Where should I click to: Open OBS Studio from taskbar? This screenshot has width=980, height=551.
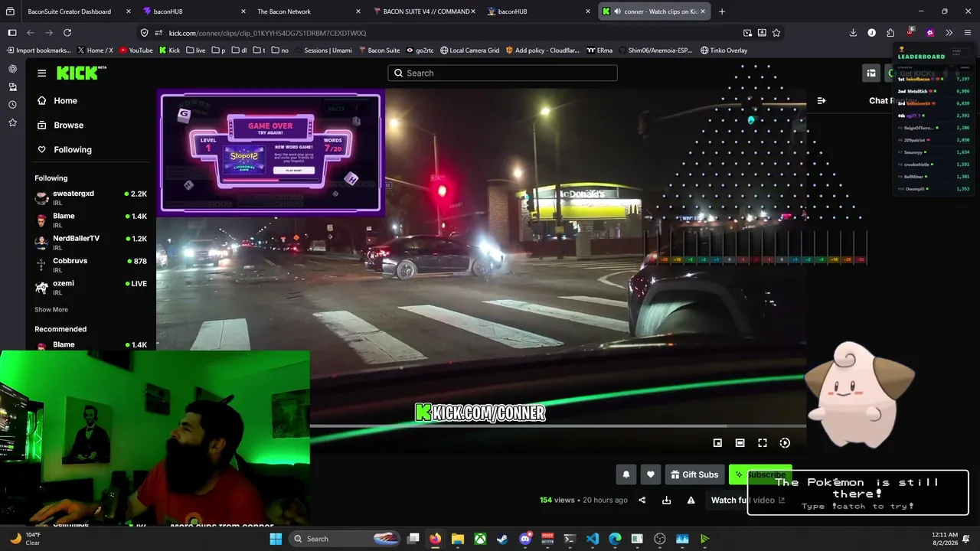point(660,539)
